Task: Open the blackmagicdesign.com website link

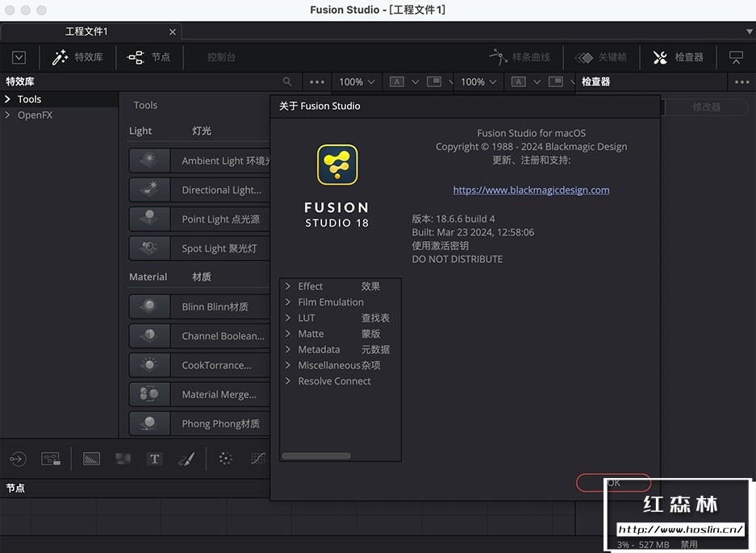Action: [x=531, y=189]
